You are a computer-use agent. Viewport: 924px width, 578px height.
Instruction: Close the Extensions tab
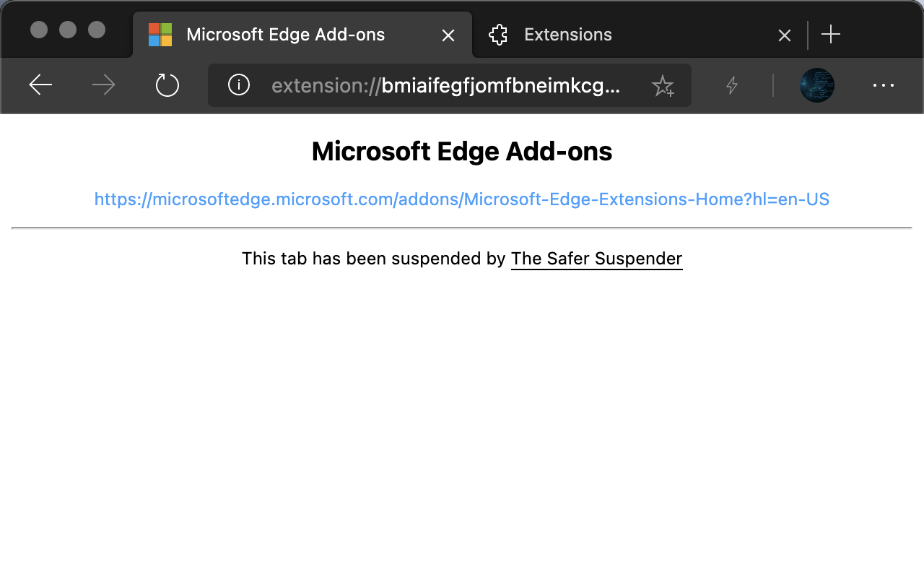pyautogui.click(x=785, y=35)
